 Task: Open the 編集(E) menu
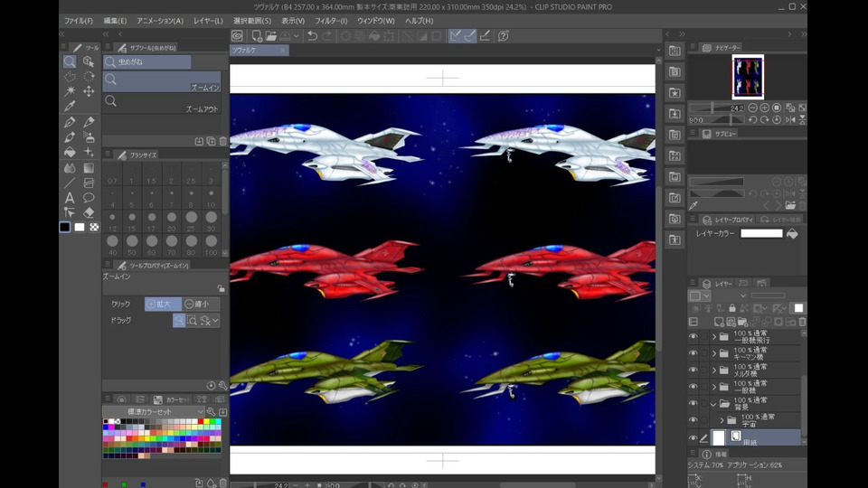click(115, 21)
